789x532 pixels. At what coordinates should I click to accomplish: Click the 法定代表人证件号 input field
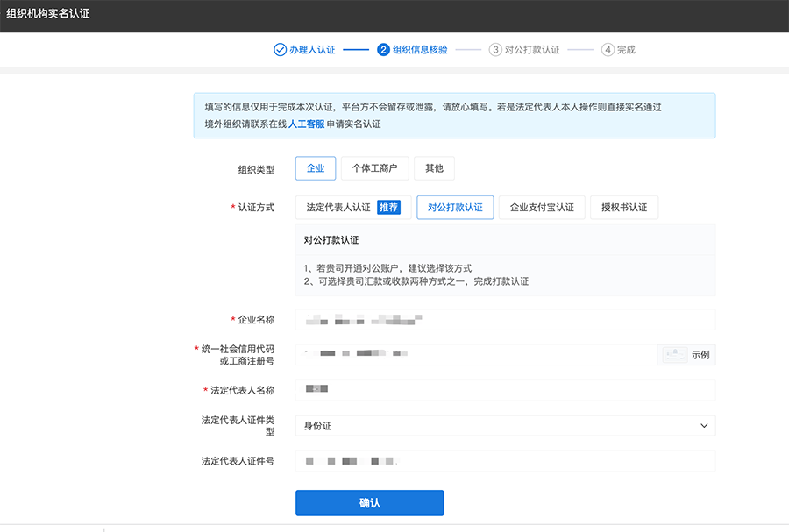tap(505, 460)
